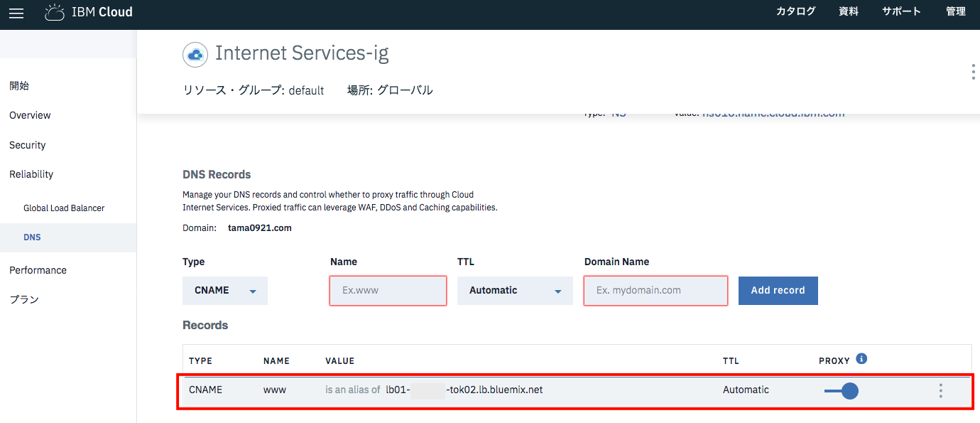Select Overview in the sidebar
Viewport: 980px width, 423px height.
point(29,114)
